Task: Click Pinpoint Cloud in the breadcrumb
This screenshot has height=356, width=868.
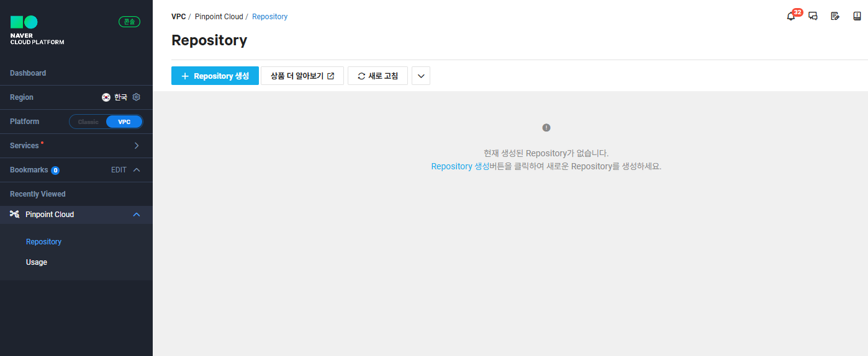Action: (x=219, y=17)
